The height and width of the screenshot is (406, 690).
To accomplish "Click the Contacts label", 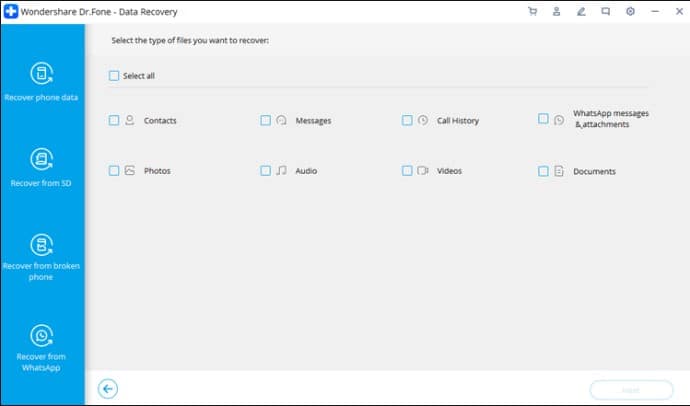I will (160, 121).
